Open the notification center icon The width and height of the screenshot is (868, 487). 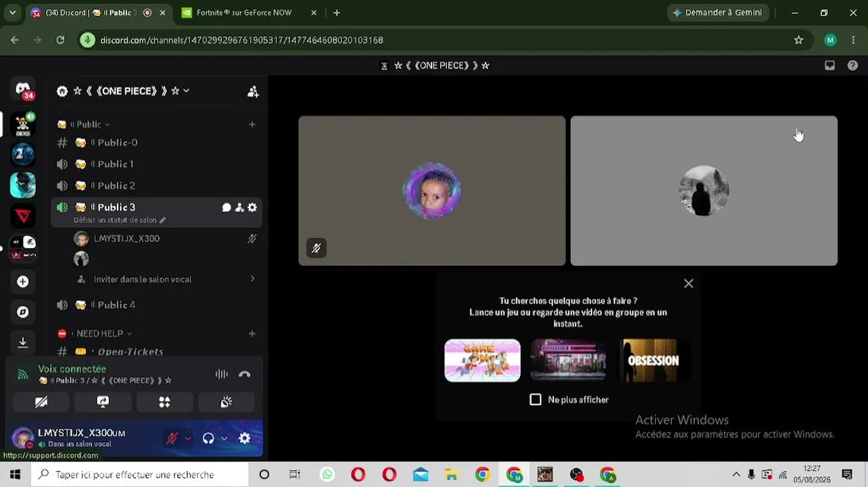coord(847,475)
